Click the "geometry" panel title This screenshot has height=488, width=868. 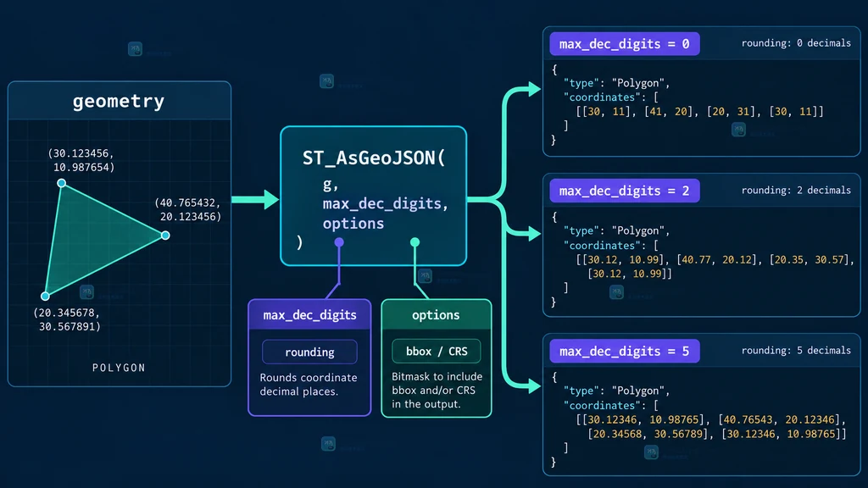[x=119, y=102]
